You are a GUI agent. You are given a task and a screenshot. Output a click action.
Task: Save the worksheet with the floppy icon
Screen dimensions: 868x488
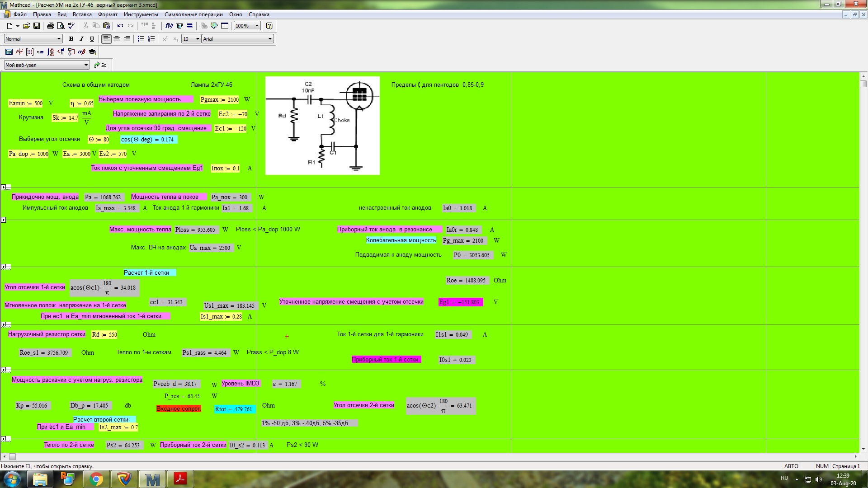(37, 26)
